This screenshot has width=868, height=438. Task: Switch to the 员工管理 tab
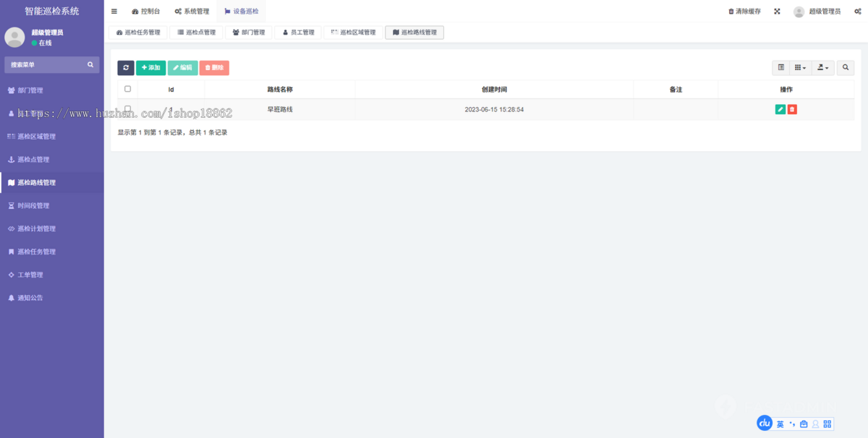click(297, 32)
